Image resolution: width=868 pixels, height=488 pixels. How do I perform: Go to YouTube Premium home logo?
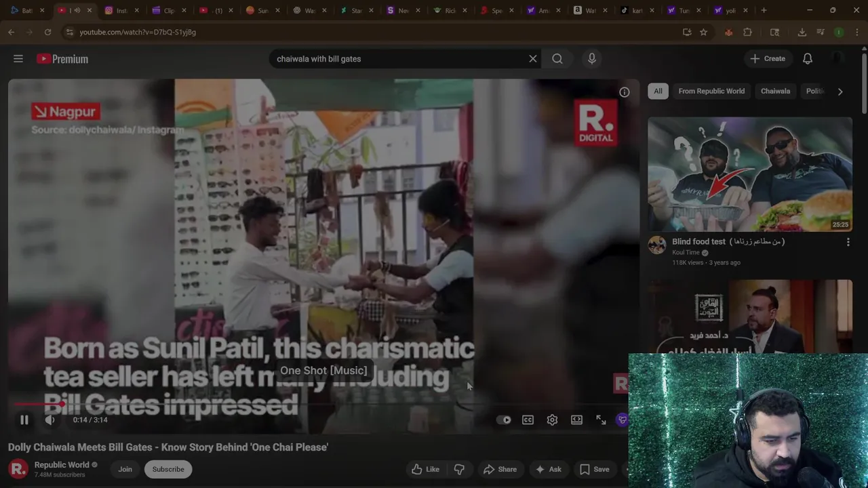tap(62, 59)
